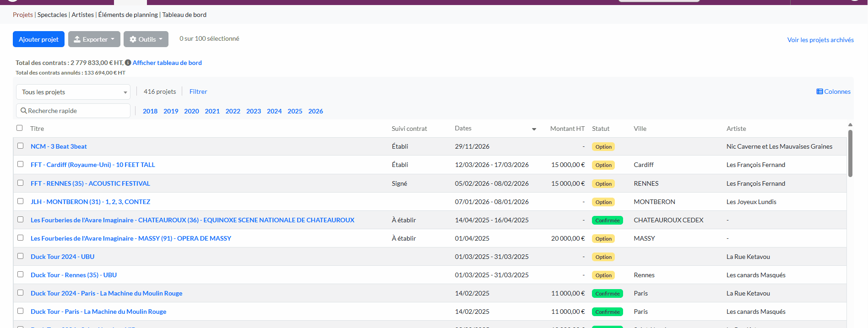The width and height of the screenshot is (868, 328).
Task: Open Voir les projets archivés link
Action: click(820, 40)
